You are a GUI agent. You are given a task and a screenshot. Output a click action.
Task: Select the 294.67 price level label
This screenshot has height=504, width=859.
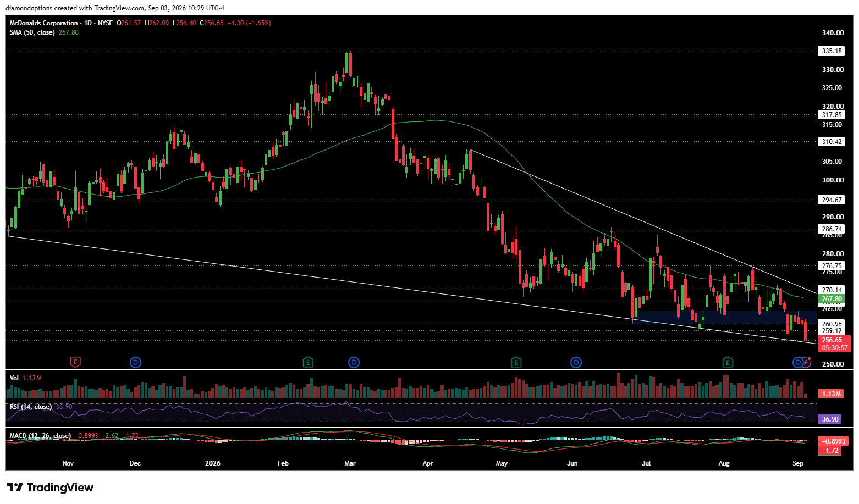click(832, 200)
